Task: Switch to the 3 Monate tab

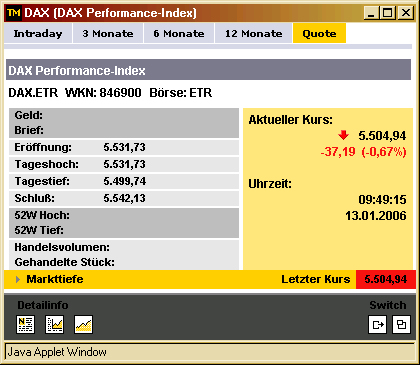Action: coord(108,33)
